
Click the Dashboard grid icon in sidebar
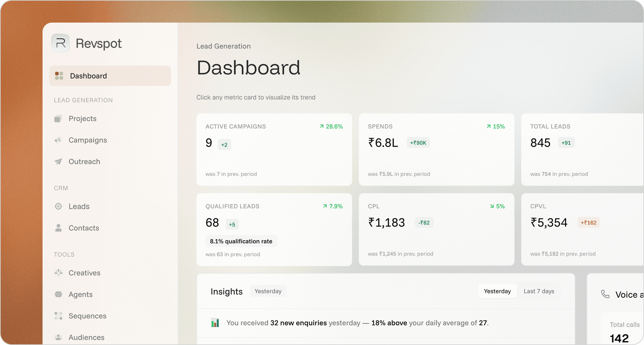click(59, 76)
